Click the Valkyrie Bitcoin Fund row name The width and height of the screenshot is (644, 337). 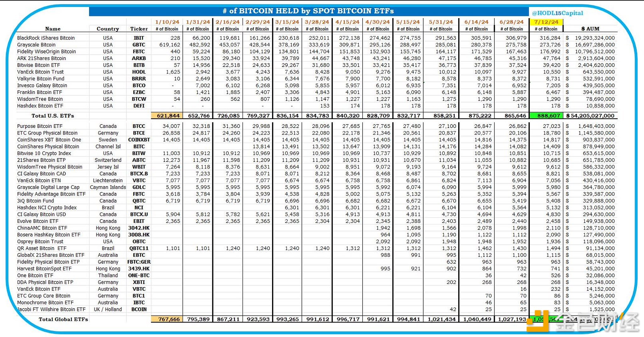pyautogui.click(x=41, y=79)
